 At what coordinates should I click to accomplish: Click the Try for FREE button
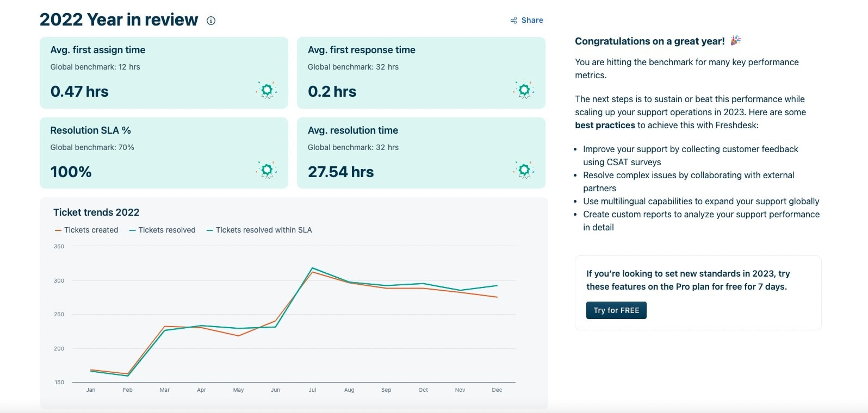616,310
